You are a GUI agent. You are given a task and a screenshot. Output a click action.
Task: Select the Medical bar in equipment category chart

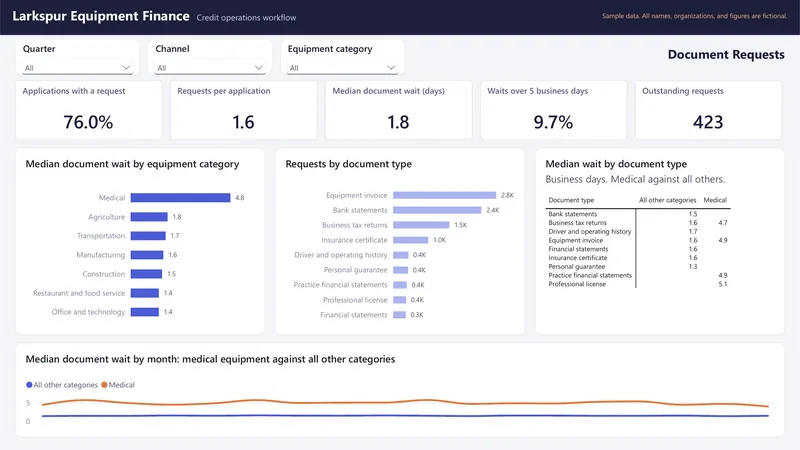click(x=181, y=197)
